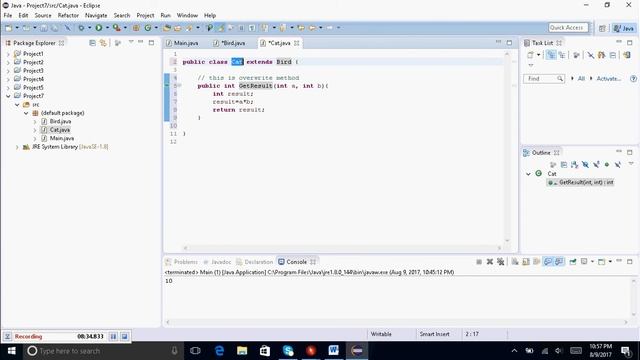Open the New Task dropdown arrow in Task List
The image size is (640, 360).
point(539,55)
